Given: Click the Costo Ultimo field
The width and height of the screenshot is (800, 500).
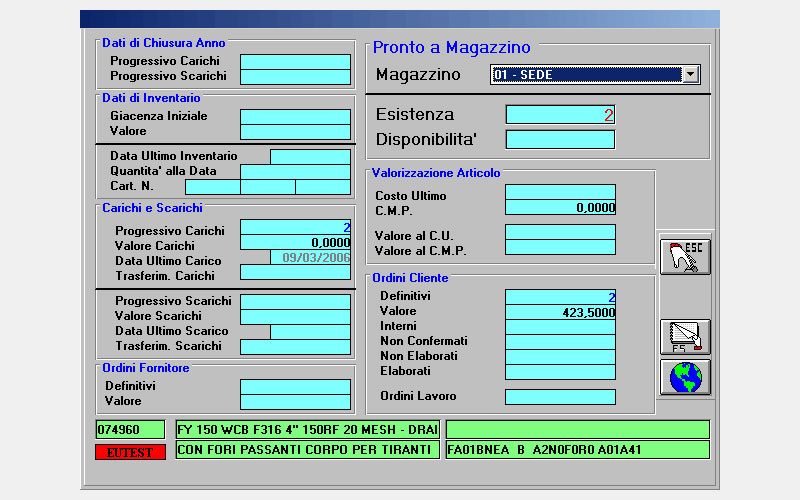Looking at the screenshot, I should 560,192.
